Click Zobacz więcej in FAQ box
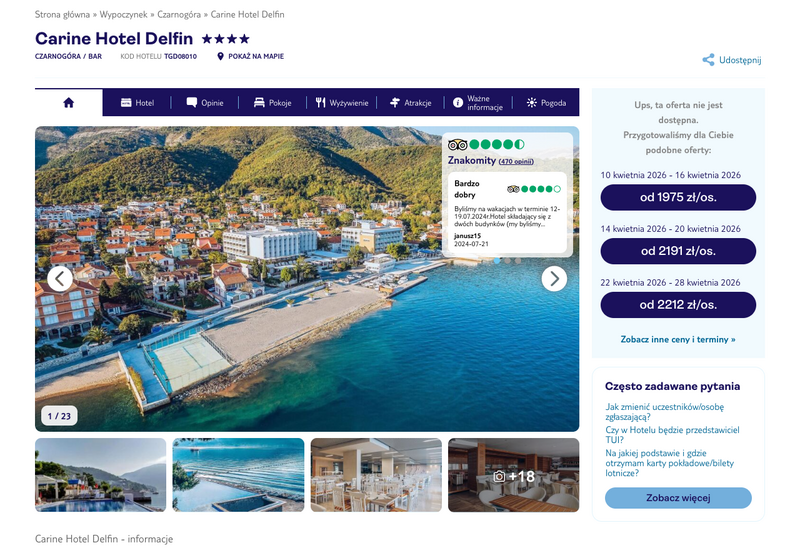 click(x=678, y=498)
